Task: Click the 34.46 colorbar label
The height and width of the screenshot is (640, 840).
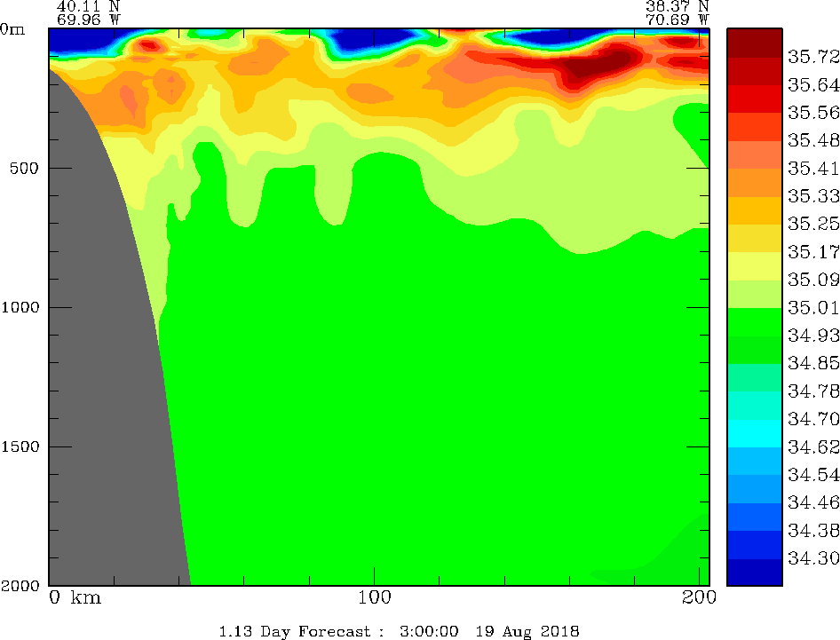Action: tap(813, 502)
